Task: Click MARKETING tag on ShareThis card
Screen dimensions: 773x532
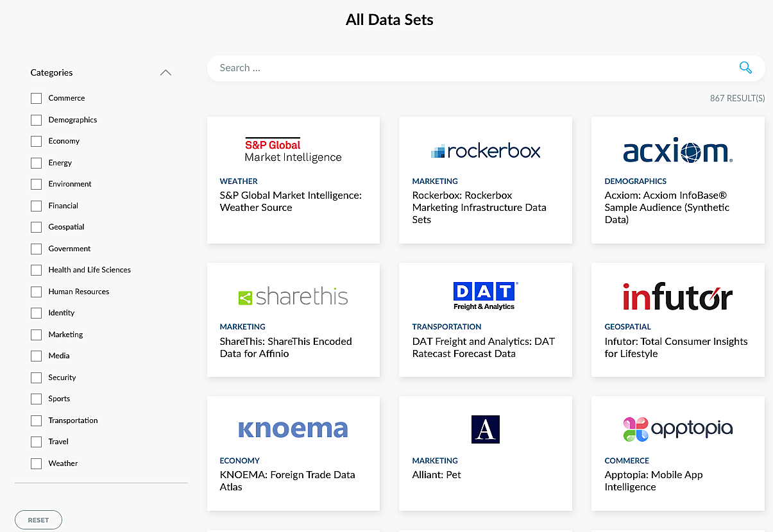Action: click(242, 327)
